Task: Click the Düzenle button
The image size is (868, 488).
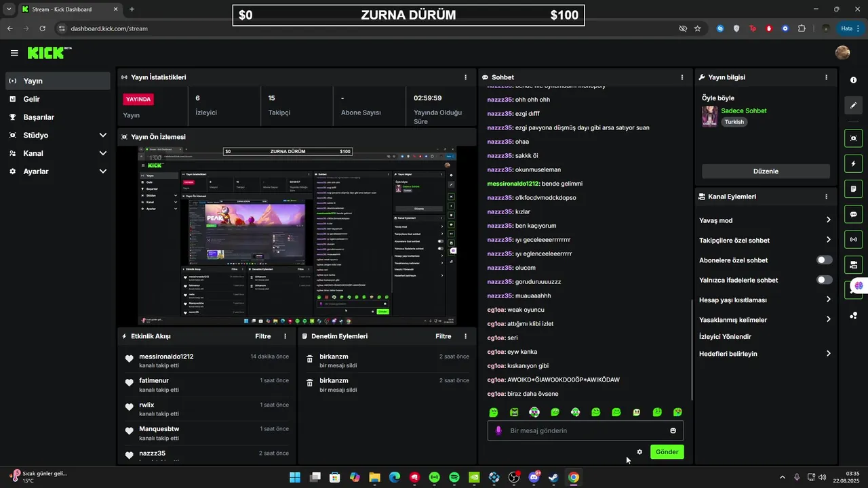Action: click(x=766, y=171)
